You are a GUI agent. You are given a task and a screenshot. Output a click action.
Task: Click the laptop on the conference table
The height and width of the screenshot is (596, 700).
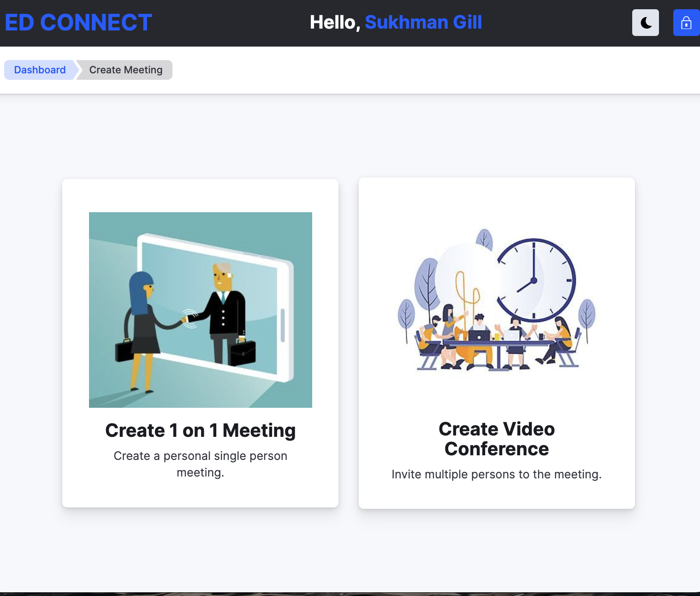[479, 335]
